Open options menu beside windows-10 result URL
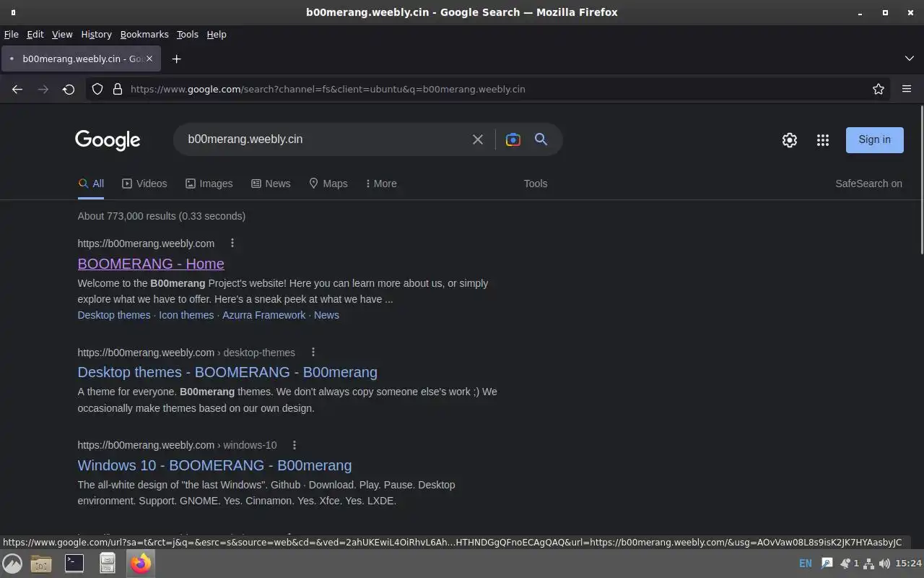This screenshot has height=578, width=924. [294, 445]
